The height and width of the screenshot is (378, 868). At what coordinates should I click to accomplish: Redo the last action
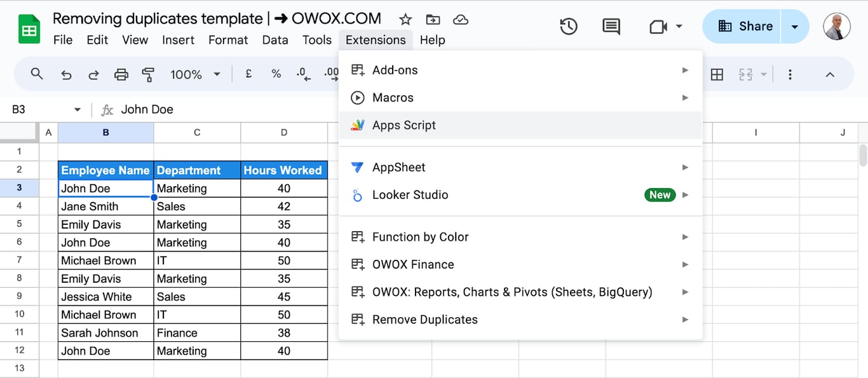click(93, 75)
